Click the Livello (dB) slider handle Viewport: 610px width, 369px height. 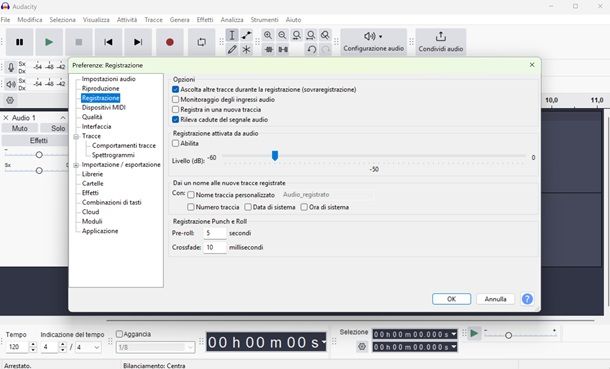click(x=275, y=156)
